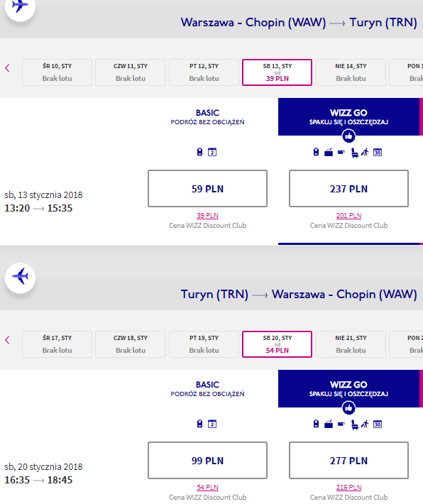
Task: Show earlier return dates with left chevron
Action: pos(7,340)
